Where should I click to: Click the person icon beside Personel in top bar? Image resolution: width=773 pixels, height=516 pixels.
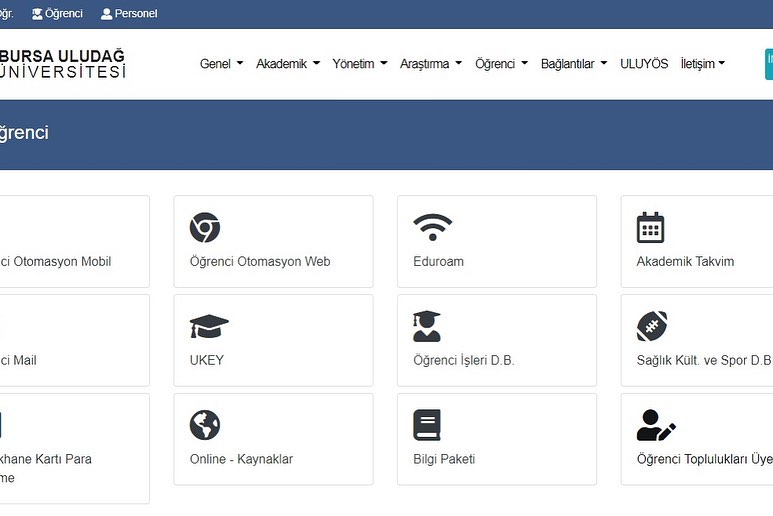tap(106, 14)
